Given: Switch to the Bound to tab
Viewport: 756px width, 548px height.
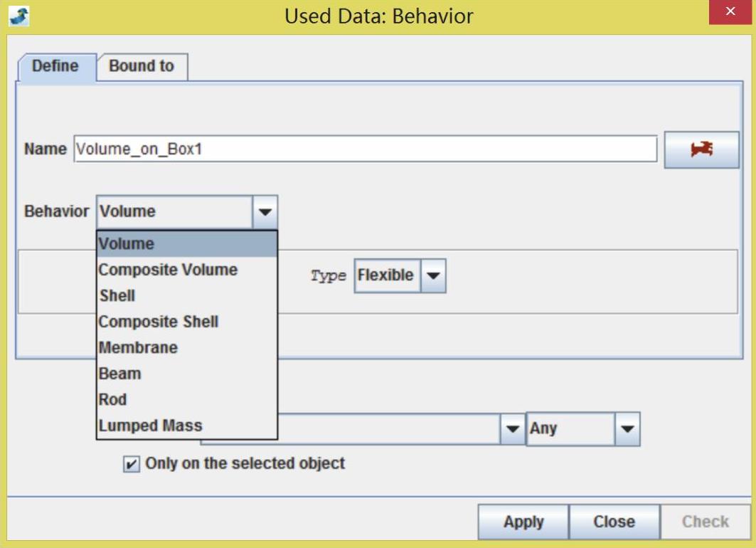Looking at the screenshot, I should [142, 66].
